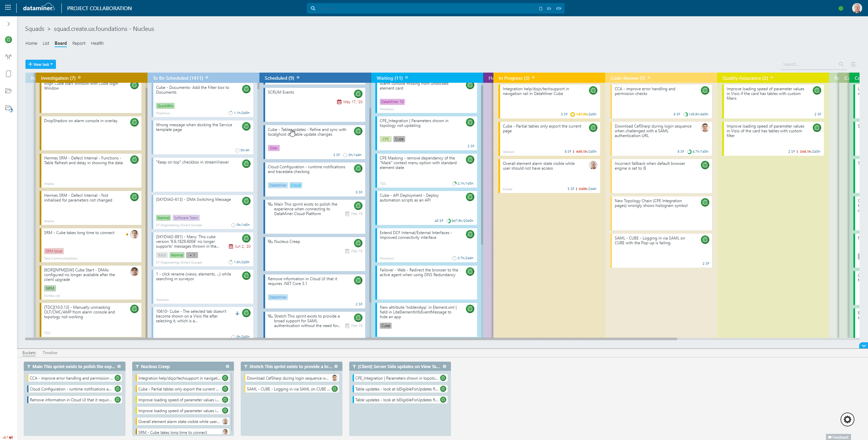Open settings icon of Quality Assurance column
Image resolution: width=868 pixels, height=440 pixels.
pos(772,78)
